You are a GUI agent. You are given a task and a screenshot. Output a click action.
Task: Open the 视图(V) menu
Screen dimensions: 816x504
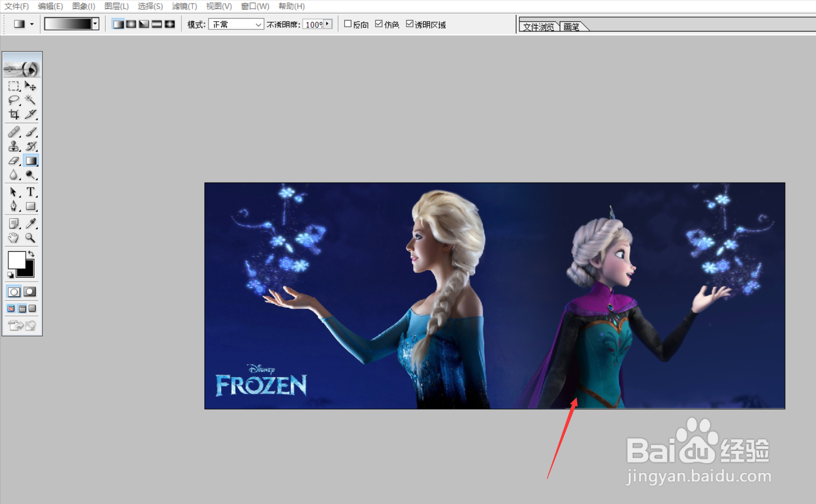[x=219, y=6]
